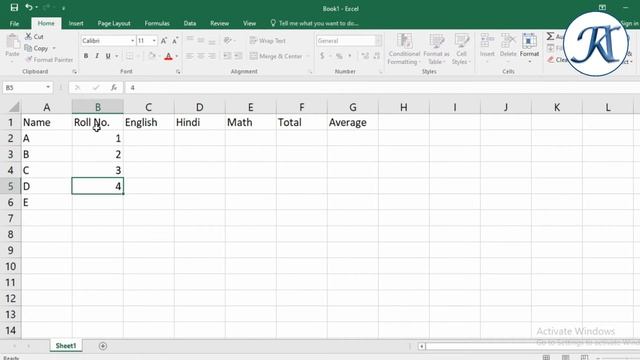Align text left in cell

(189, 56)
